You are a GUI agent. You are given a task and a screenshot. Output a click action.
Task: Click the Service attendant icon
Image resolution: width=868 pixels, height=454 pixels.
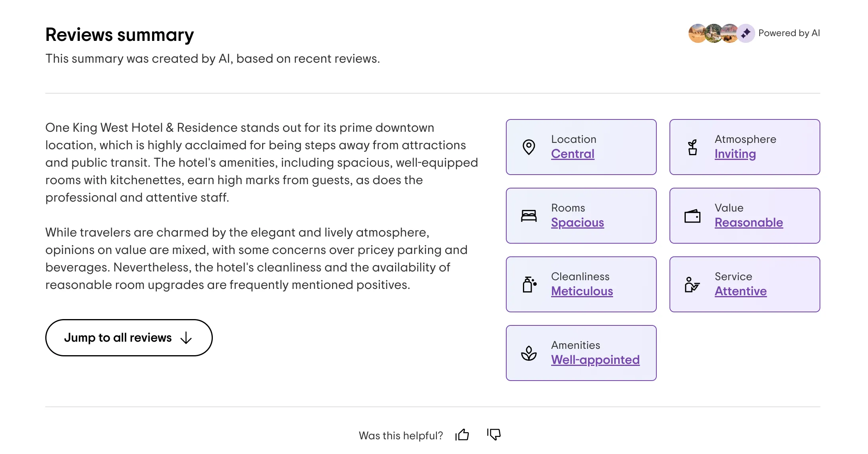point(692,285)
